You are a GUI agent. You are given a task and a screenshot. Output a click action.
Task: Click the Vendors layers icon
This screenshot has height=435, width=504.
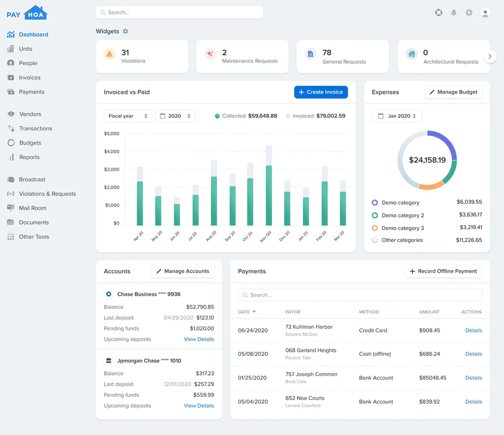[11, 114]
